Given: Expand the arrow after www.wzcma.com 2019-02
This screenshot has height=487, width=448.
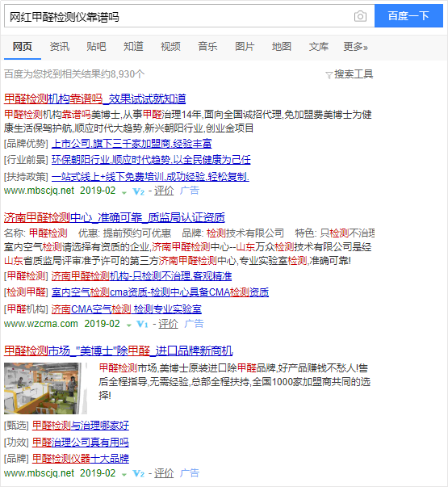Looking at the screenshot, I should (129, 325).
